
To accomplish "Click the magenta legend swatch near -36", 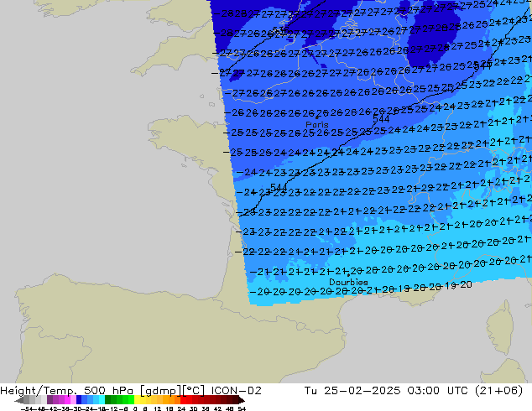I will pos(67,400).
